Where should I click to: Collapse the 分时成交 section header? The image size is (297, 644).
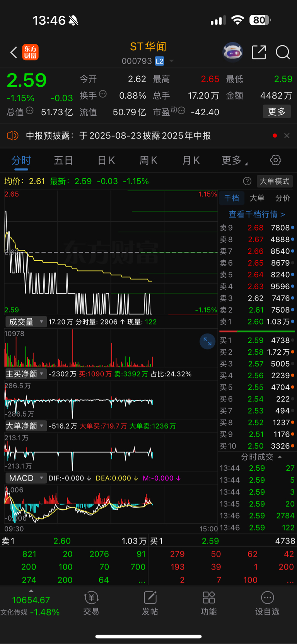pos(261,457)
